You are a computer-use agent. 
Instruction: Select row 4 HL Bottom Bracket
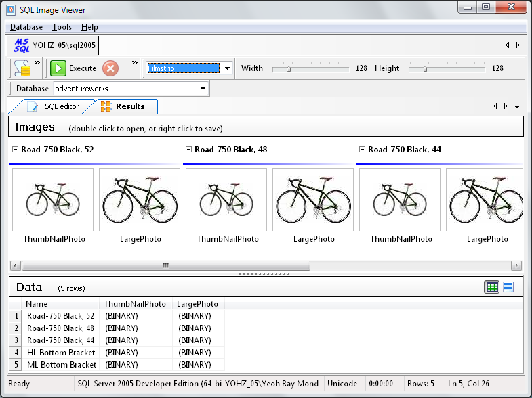[x=61, y=353]
